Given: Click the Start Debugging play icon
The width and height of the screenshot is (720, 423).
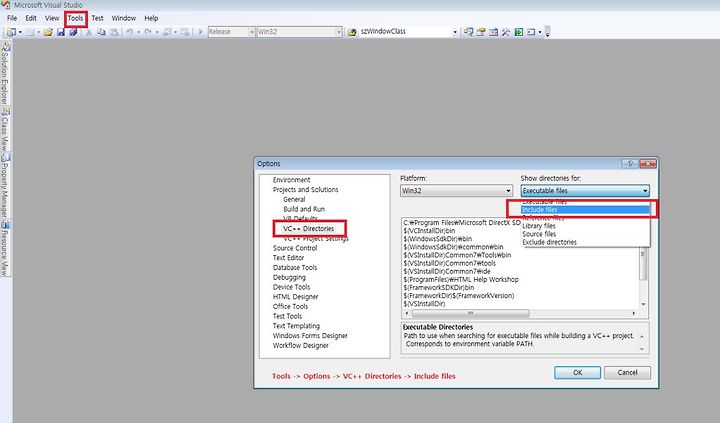Looking at the screenshot, I should (200, 32).
